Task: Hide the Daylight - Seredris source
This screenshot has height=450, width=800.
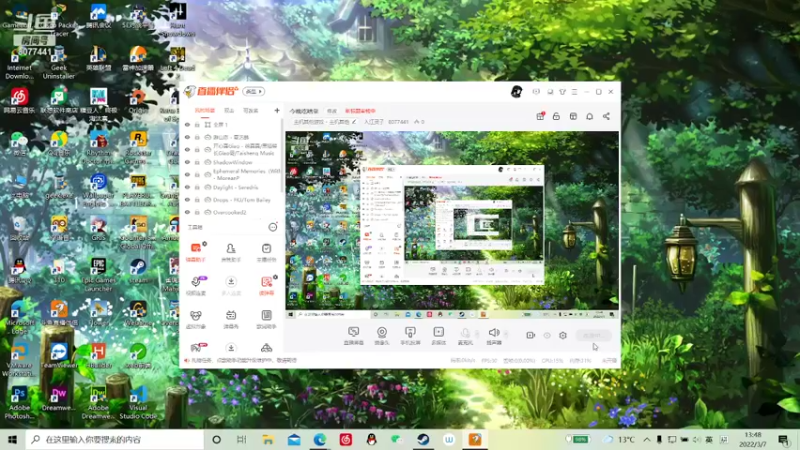Action: [x=187, y=187]
